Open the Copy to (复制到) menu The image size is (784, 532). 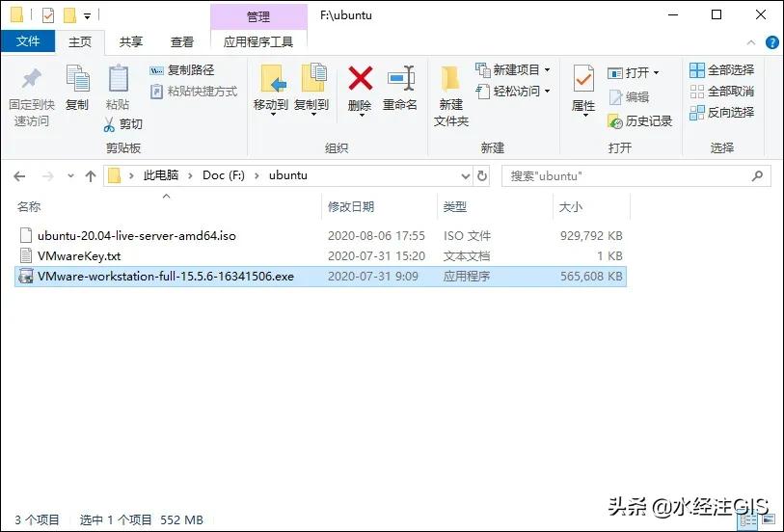(312, 89)
